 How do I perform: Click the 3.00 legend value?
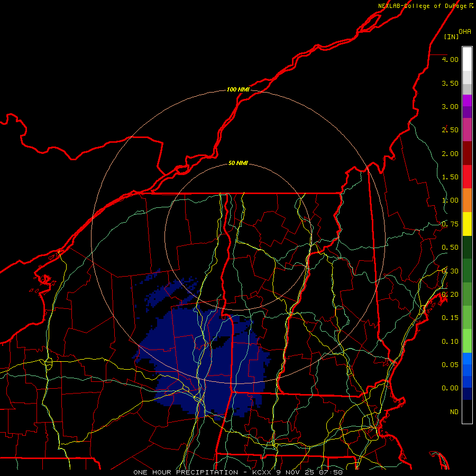point(450,106)
